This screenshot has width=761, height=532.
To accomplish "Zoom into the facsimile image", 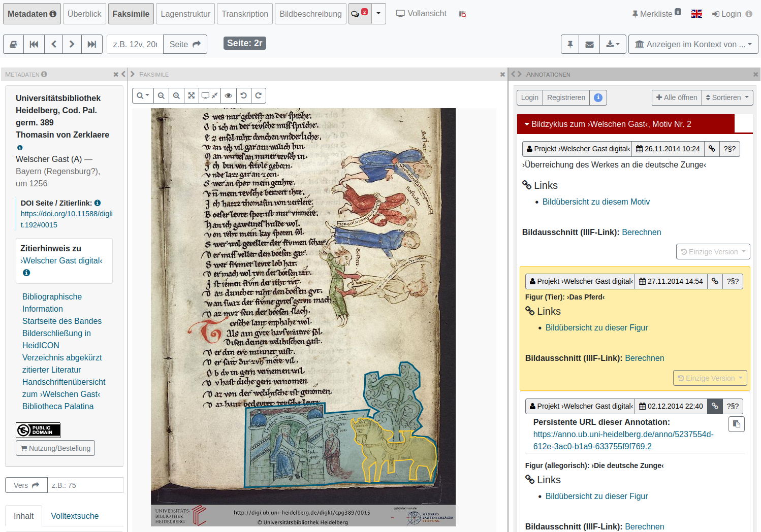I will 176,95.
